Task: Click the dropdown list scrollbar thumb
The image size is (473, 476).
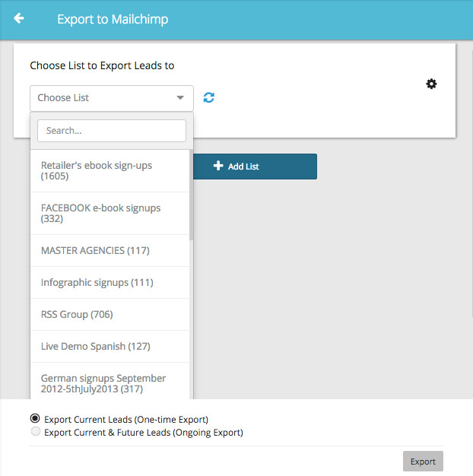Action: pos(192,195)
